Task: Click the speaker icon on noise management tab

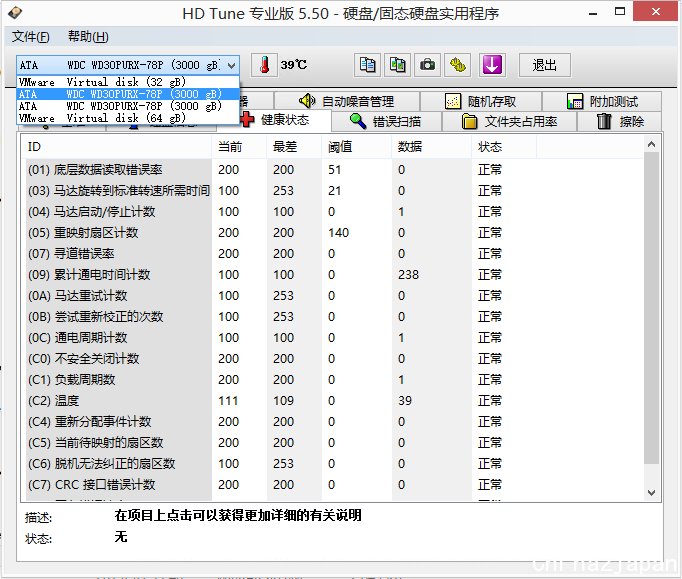Action: point(307,101)
